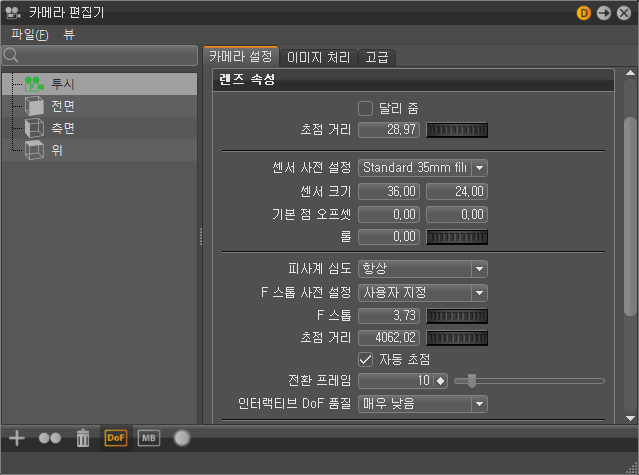Click the sensor height 24.00 field
This screenshot has height=475, width=639.
click(457, 191)
